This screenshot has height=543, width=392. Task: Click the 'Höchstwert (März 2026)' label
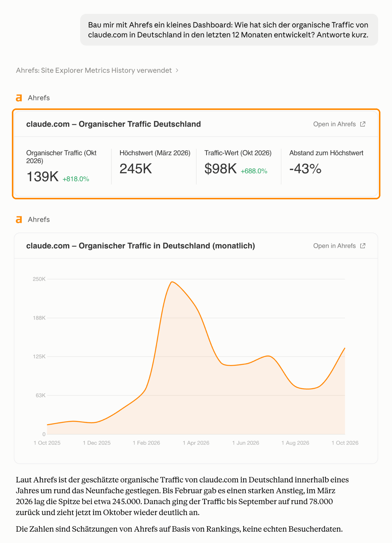[155, 153]
